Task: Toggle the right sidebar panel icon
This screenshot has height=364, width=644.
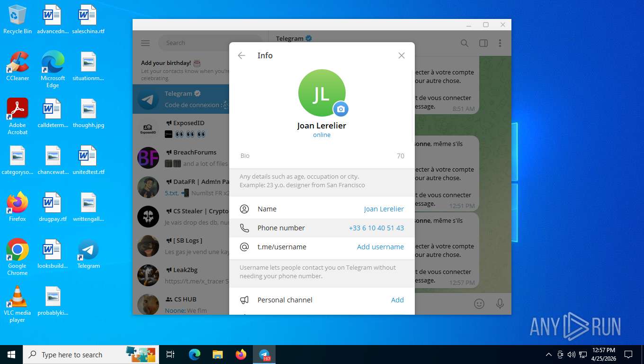Action: (483, 43)
